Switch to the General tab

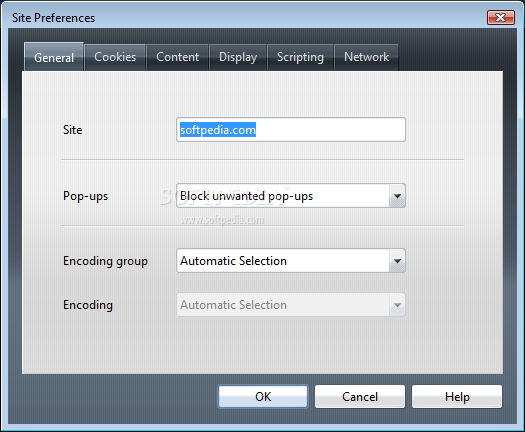coord(54,57)
